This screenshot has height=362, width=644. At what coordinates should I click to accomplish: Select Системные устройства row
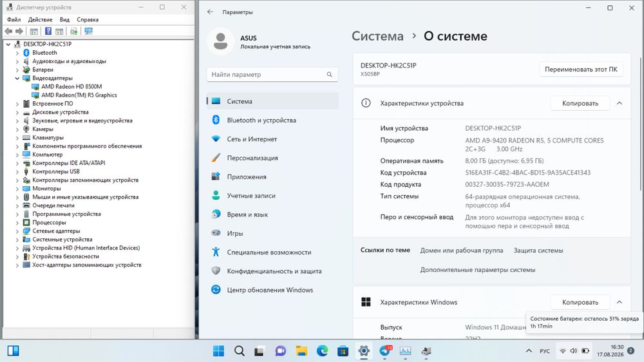[x=62, y=240]
